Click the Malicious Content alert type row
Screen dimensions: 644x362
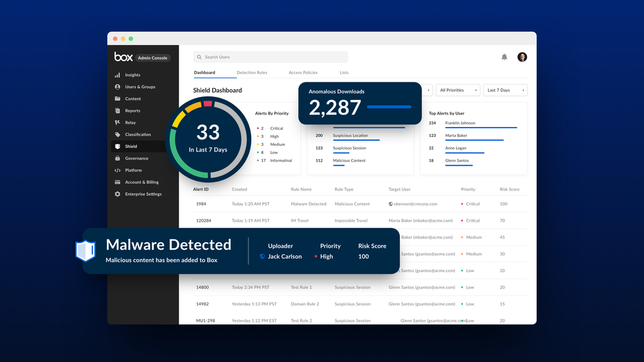point(349,160)
